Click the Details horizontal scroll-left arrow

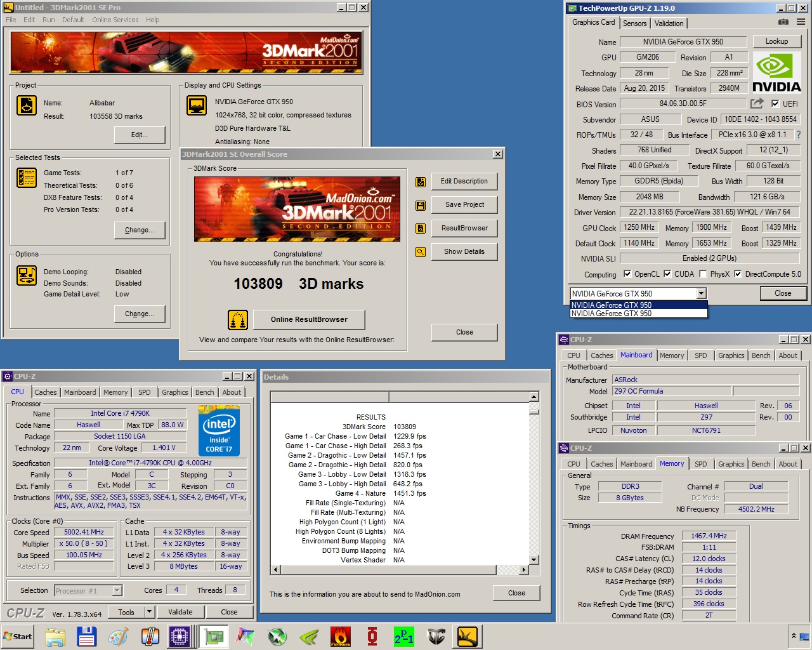tap(275, 570)
